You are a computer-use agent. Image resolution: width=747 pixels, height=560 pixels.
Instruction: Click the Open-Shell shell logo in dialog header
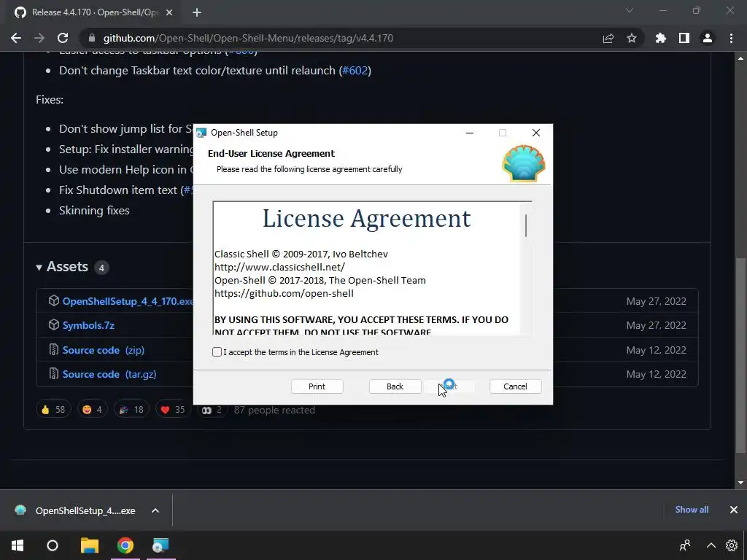(x=524, y=163)
